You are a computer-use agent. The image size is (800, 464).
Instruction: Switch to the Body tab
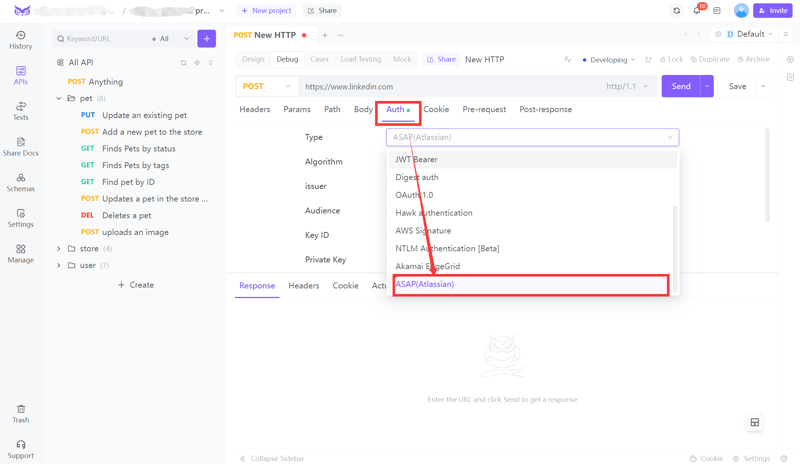tap(363, 109)
